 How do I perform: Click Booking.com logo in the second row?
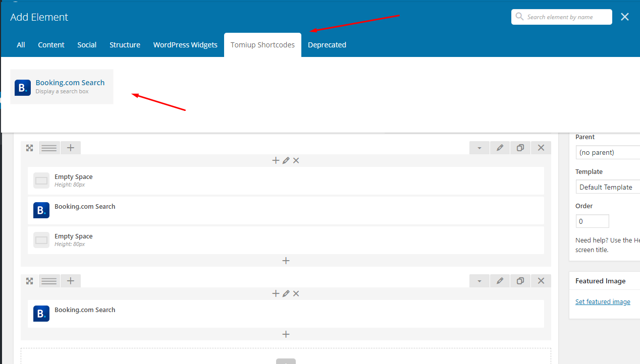pyautogui.click(x=41, y=314)
